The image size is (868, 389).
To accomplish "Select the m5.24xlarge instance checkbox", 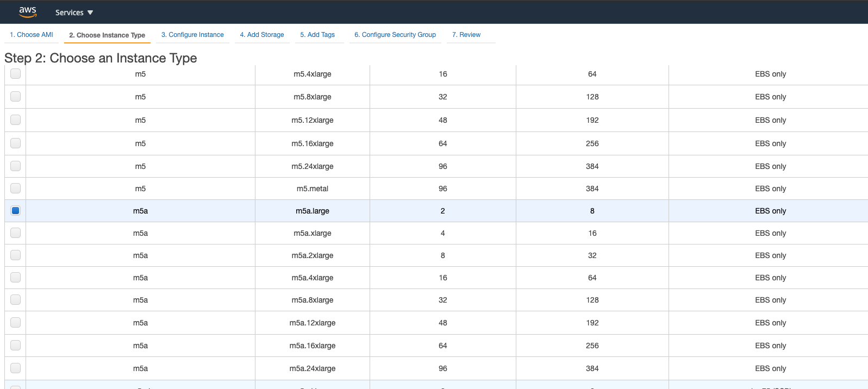I will [x=16, y=166].
